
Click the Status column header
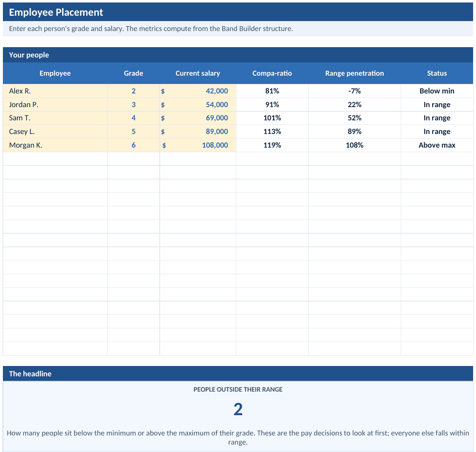437,74
